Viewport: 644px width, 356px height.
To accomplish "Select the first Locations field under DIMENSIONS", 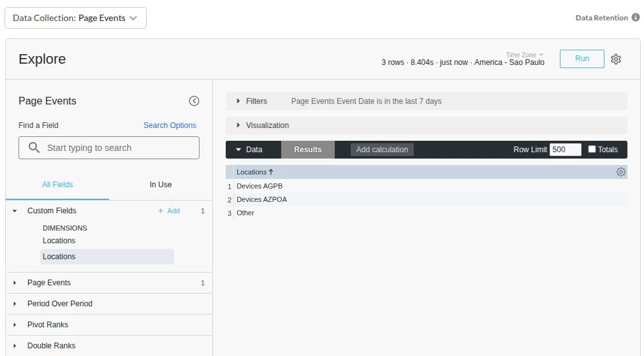I will 59,241.
